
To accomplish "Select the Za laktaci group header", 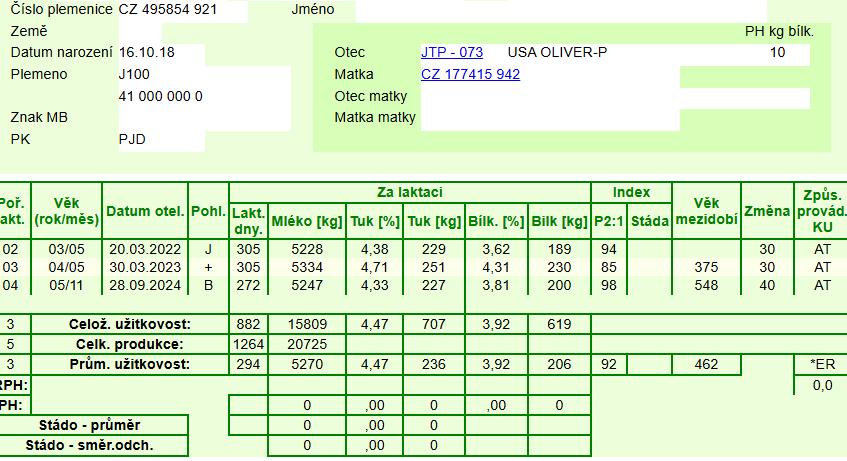I will 409,192.
